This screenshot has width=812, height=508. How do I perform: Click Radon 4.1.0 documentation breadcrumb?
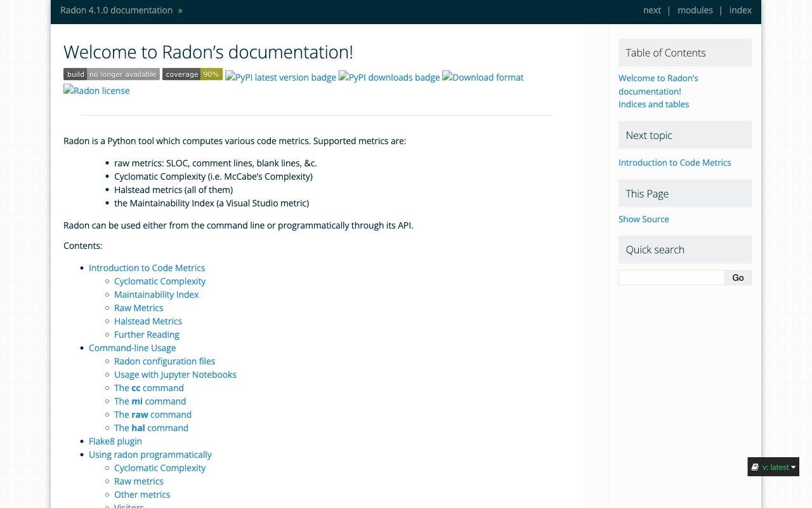pos(116,10)
